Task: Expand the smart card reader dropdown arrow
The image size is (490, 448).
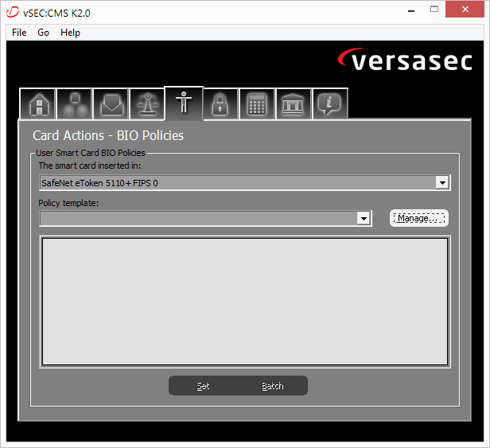Action: tap(442, 182)
